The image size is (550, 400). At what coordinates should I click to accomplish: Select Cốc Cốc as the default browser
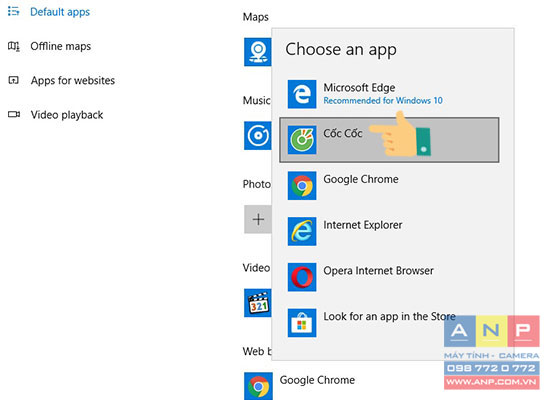389,140
